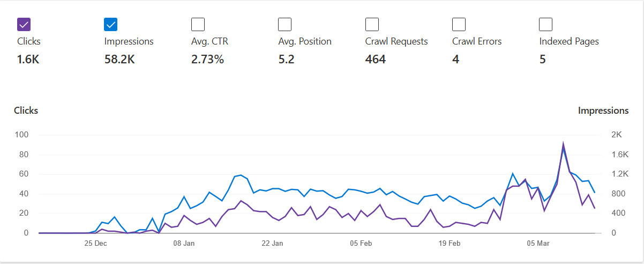Click the 08 Jan date axis label
644x264 pixels.
point(184,244)
